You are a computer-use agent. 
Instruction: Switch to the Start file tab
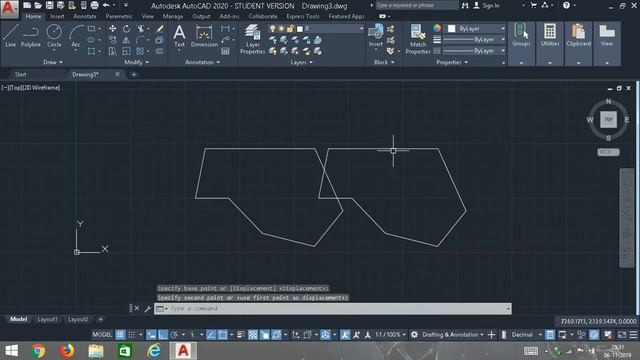[x=20, y=74]
